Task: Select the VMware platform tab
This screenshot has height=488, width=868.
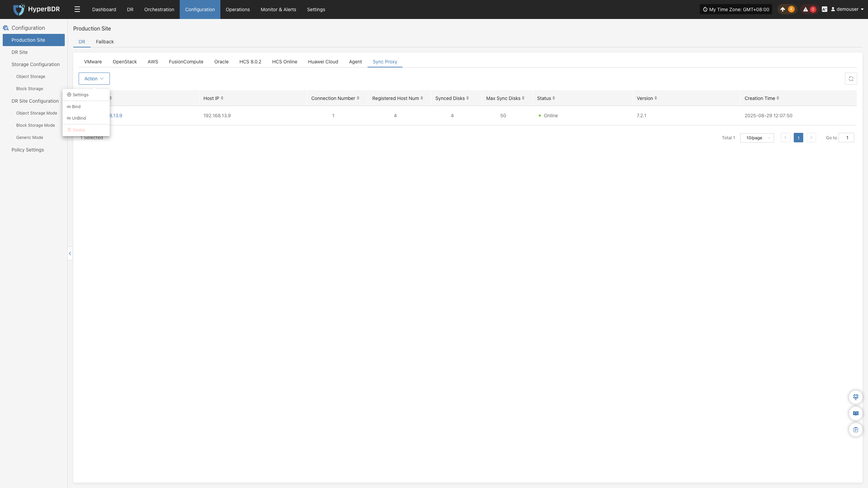Action: click(93, 62)
